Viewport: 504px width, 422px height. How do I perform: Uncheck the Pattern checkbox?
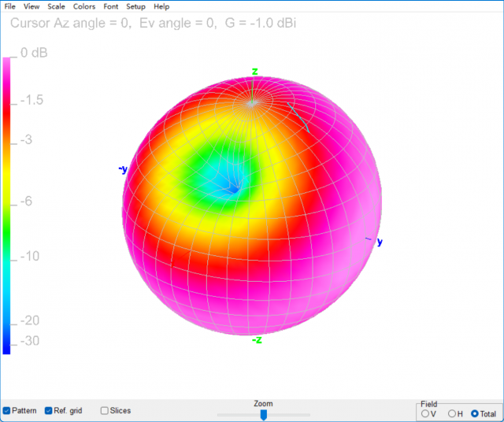click(7, 410)
